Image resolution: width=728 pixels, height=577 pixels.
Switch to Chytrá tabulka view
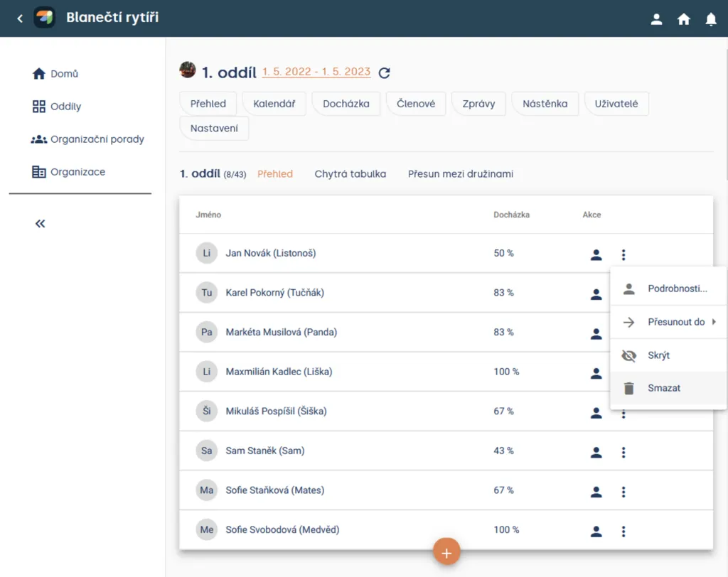point(350,174)
